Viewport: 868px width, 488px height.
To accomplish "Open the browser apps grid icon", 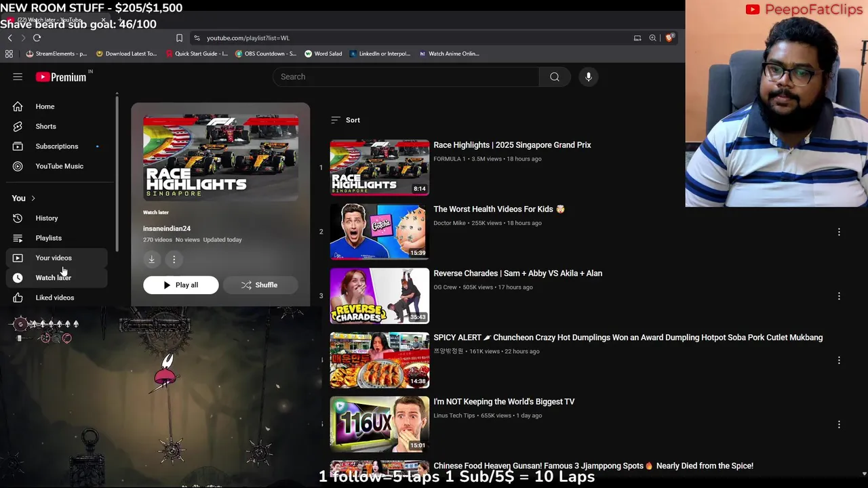I will pyautogui.click(x=9, y=54).
